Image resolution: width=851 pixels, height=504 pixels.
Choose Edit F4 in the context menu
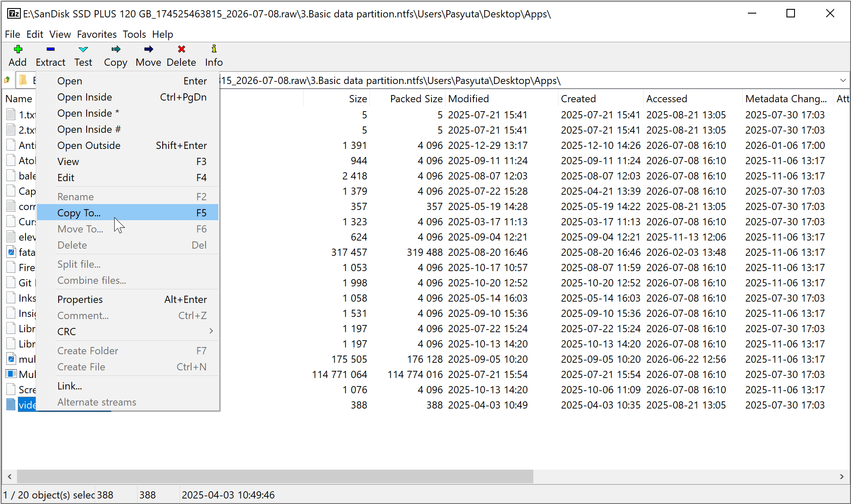127,177
